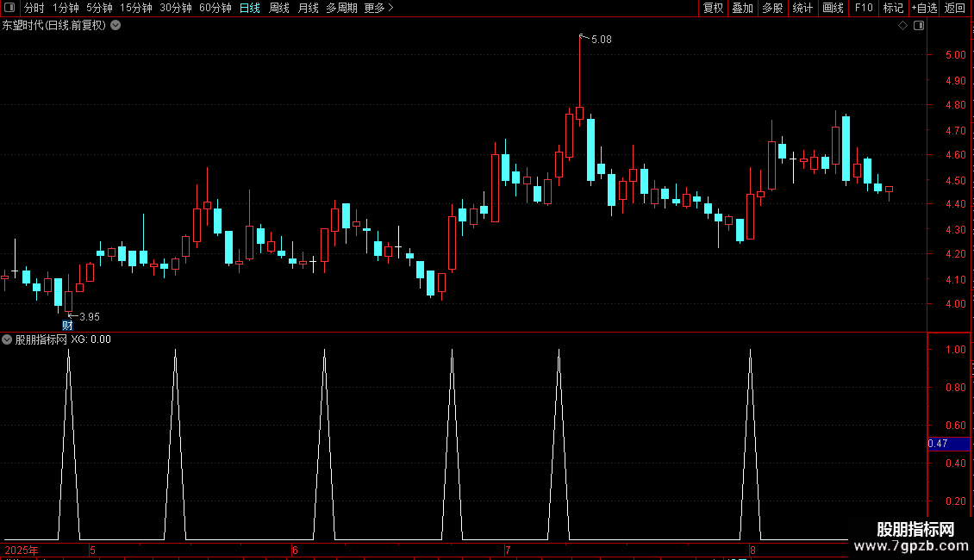Click the panel layout icon in chart header
This screenshot has height=560, width=974.
point(919,26)
